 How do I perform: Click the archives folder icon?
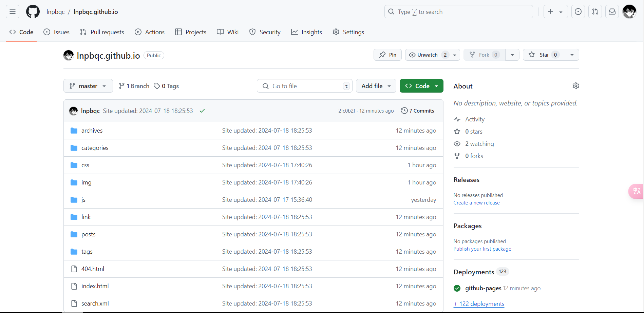tap(74, 131)
